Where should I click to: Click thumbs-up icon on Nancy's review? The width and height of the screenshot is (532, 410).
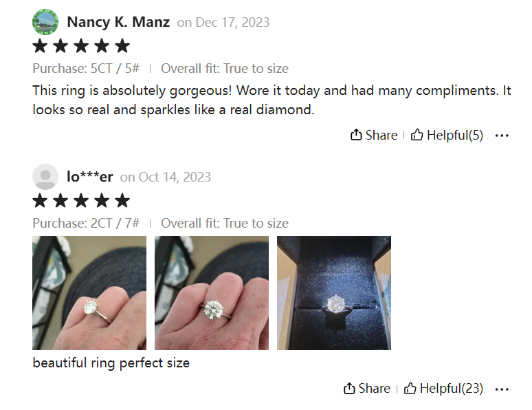pos(417,136)
